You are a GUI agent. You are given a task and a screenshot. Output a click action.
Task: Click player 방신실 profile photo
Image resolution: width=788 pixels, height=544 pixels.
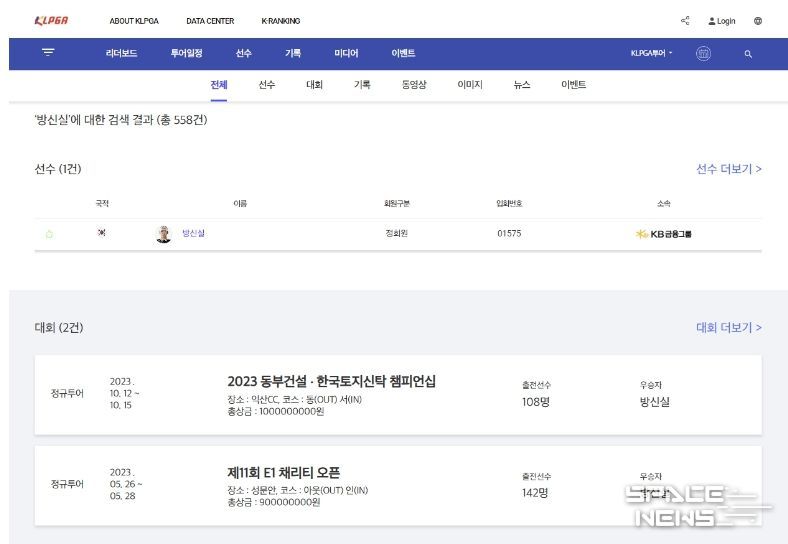click(x=164, y=234)
